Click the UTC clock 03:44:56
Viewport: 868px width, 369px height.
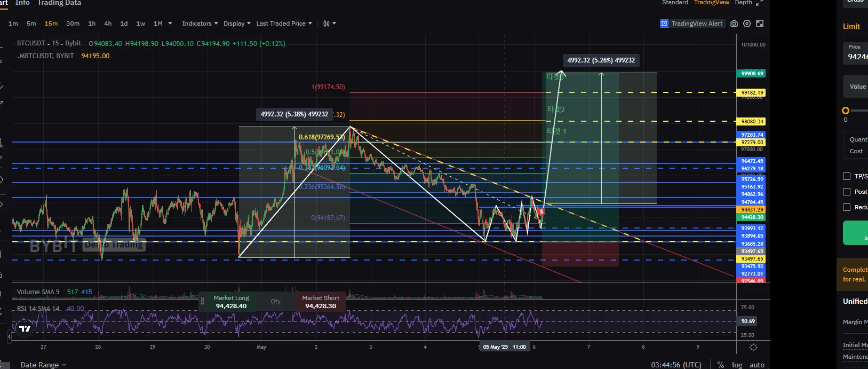pyautogui.click(x=676, y=365)
